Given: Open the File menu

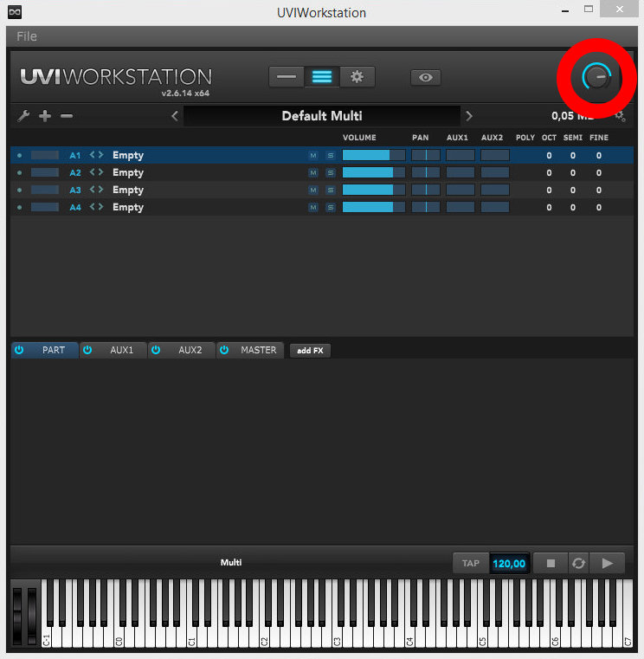Looking at the screenshot, I should (x=27, y=36).
